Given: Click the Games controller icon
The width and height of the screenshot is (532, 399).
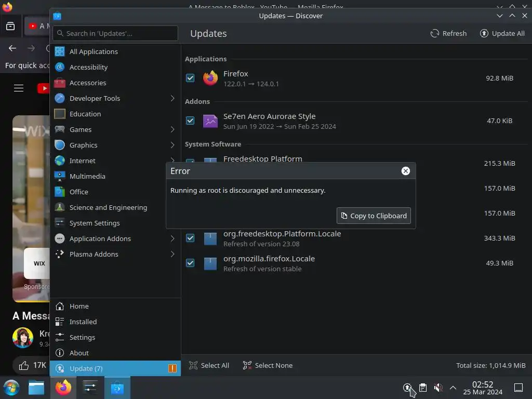Looking at the screenshot, I should pyautogui.click(x=60, y=129).
